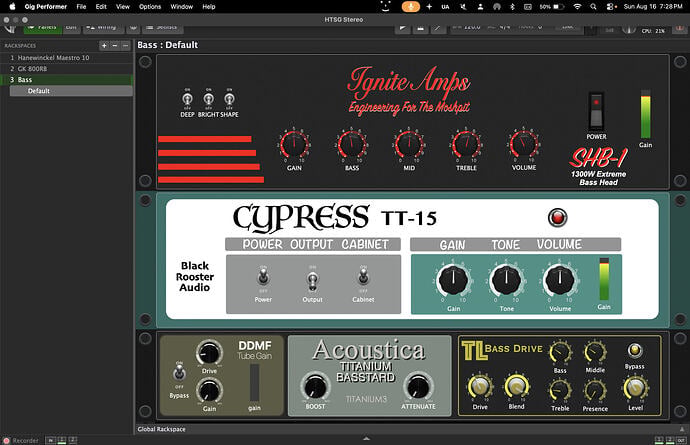
Task: Click the TL Bass Drive Drive knob
Action: coord(480,387)
